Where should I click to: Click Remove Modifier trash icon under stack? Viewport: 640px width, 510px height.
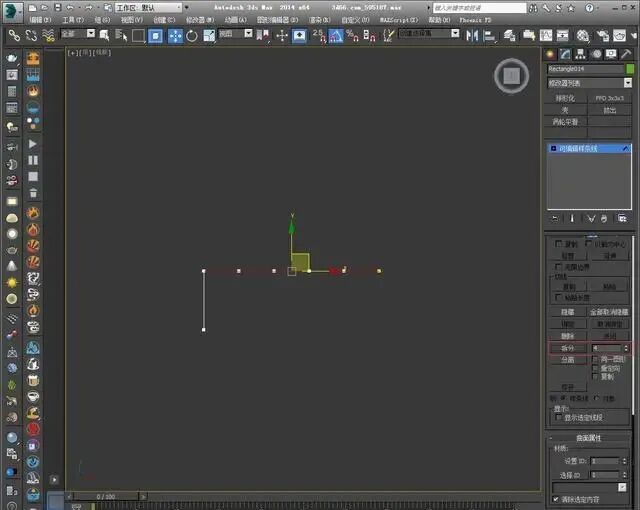coord(604,219)
